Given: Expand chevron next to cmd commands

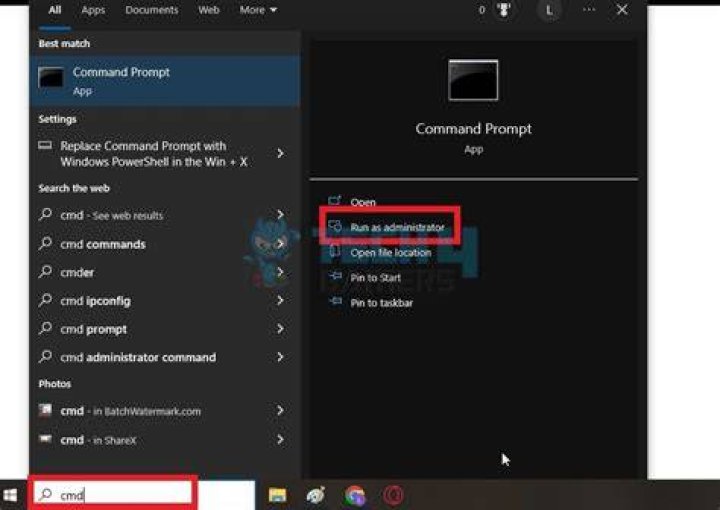Looking at the screenshot, I should [x=280, y=244].
